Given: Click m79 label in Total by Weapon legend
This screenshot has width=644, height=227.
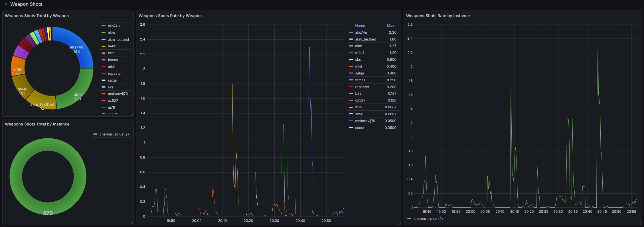Looking at the screenshot, I should click(x=112, y=108).
